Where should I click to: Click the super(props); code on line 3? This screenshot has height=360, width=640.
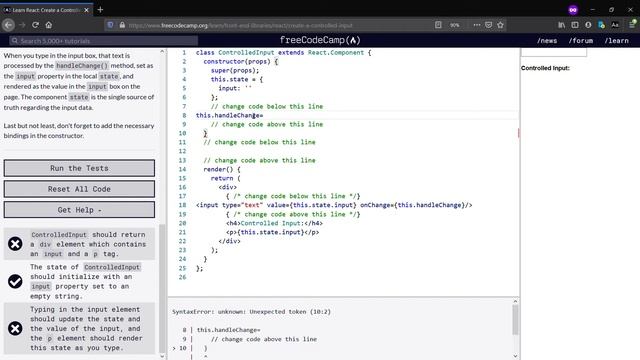pos(235,70)
